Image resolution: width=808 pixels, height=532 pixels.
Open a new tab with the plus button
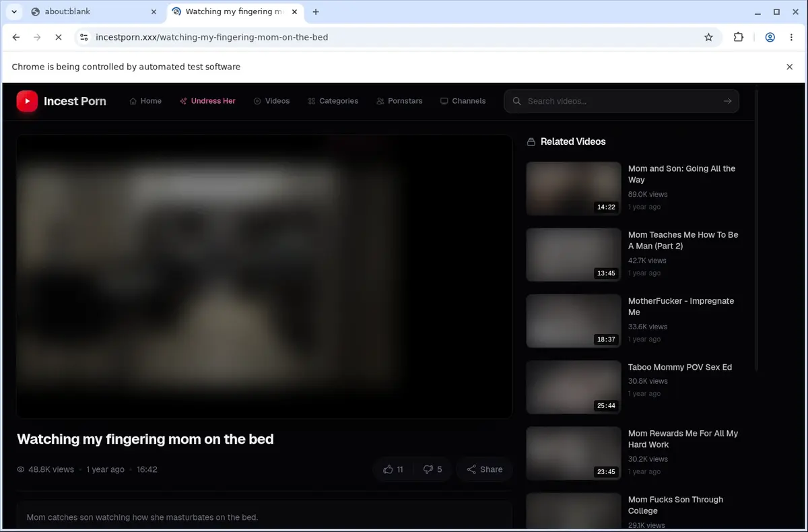316,11
